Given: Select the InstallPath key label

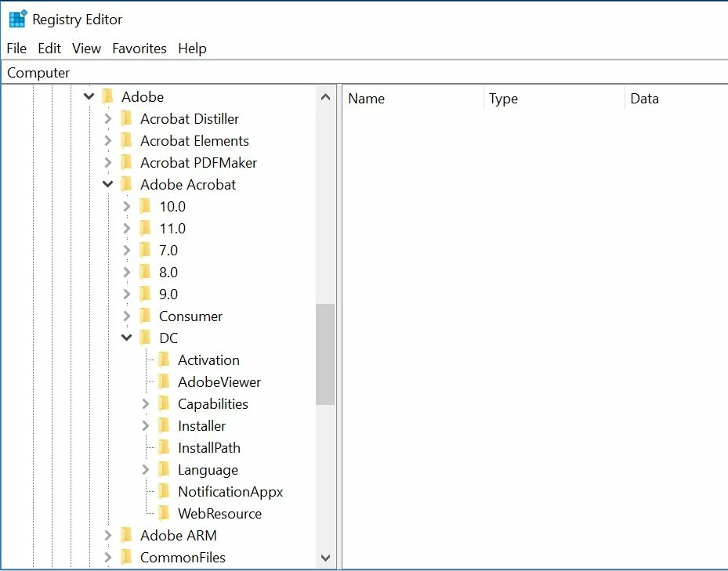Looking at the screenshot, I should (x=209, y=447).
